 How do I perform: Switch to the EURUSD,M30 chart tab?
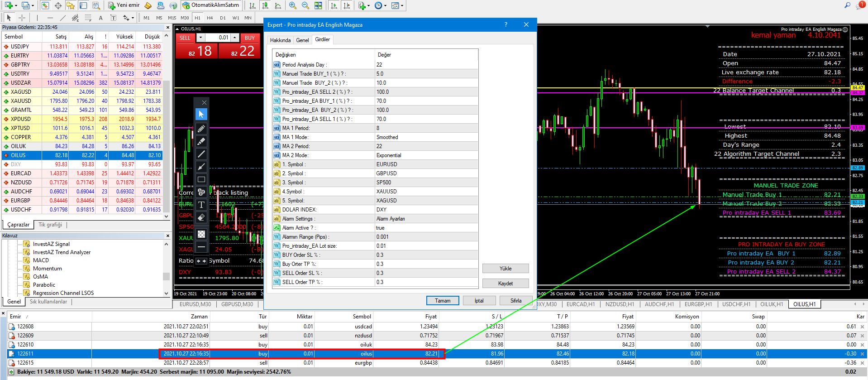195,304
